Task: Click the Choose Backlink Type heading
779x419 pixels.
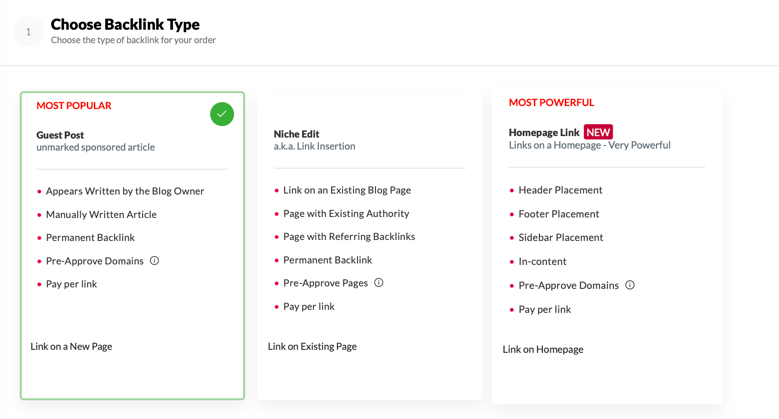Action: point(125,24)
